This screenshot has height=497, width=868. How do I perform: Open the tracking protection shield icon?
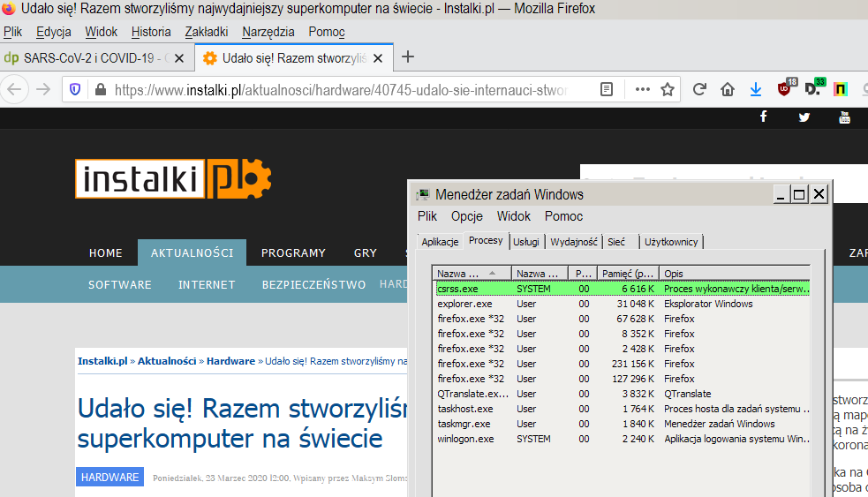(75, 89)
